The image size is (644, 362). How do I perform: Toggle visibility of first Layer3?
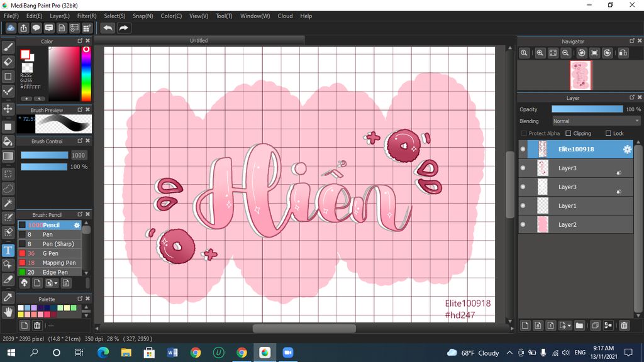pyautogui.click(x=523, y=168)
